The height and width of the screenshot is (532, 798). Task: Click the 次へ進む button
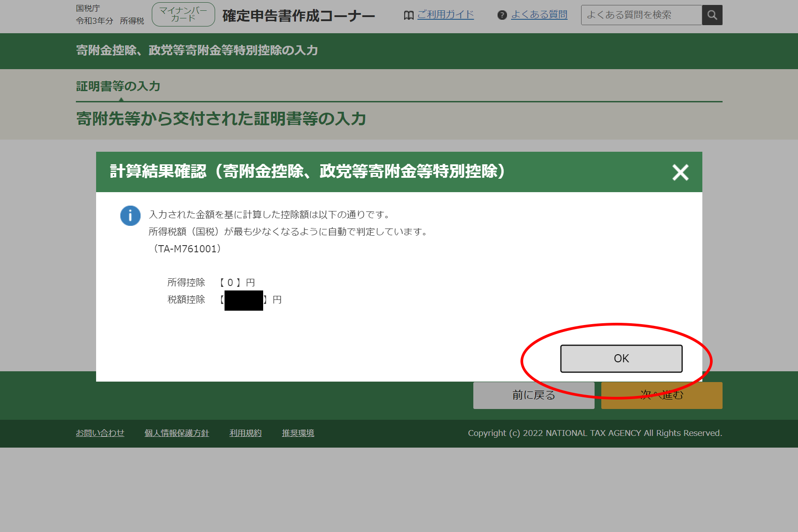point(661,395)
